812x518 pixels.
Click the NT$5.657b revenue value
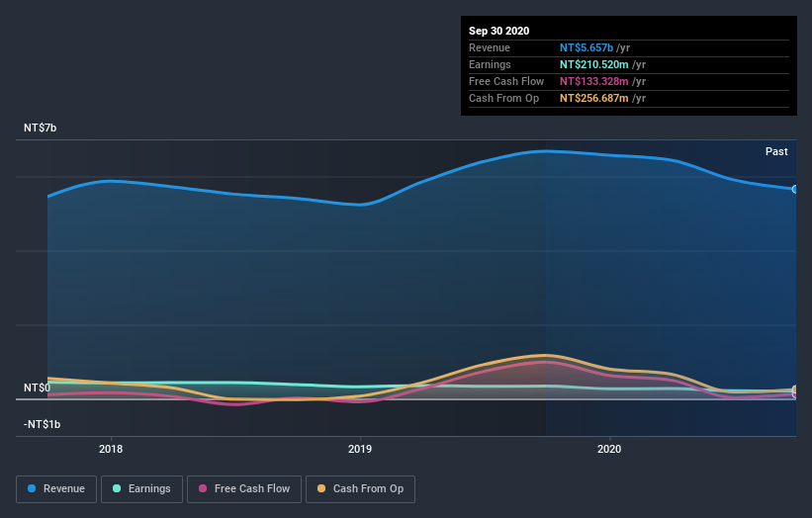pos(586,48)
